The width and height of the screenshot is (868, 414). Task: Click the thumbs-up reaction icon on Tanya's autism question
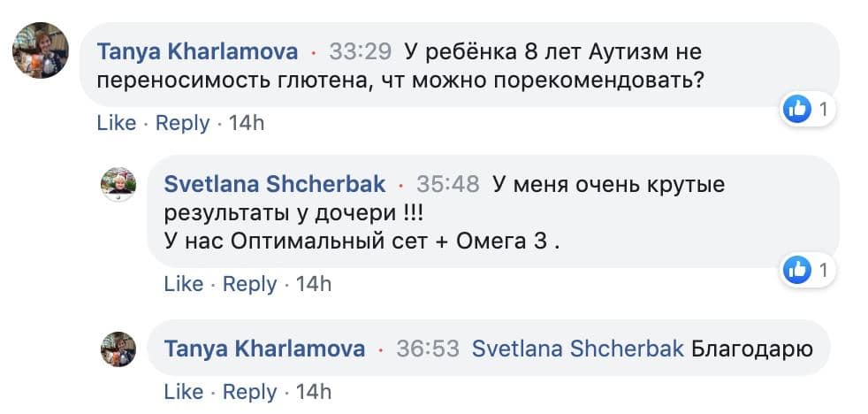(x=797, y=110)
